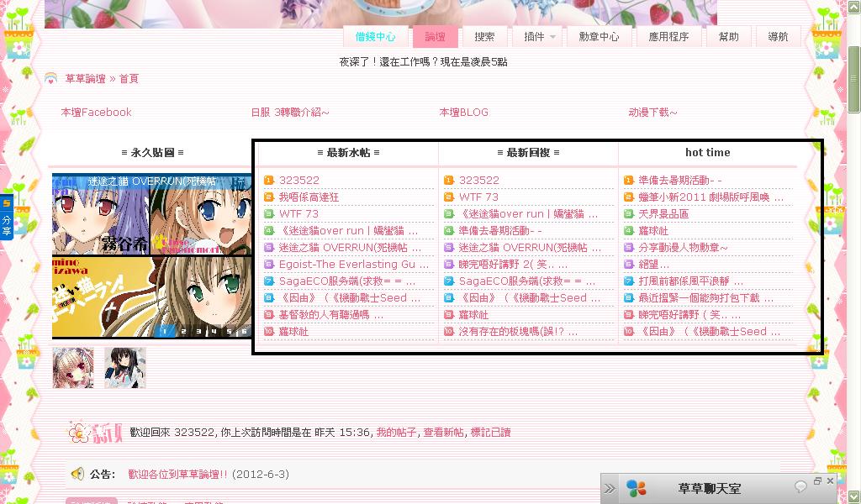Open 睇完唔好講野 2( 笑 thread
Image resolution: width=861 pixels, height=504 pixels.
513,265
